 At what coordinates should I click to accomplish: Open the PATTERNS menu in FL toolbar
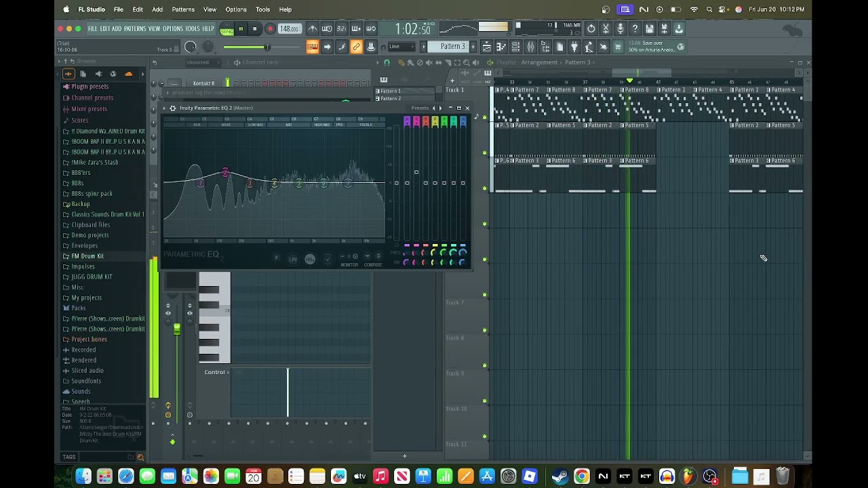tap(134, 29)
